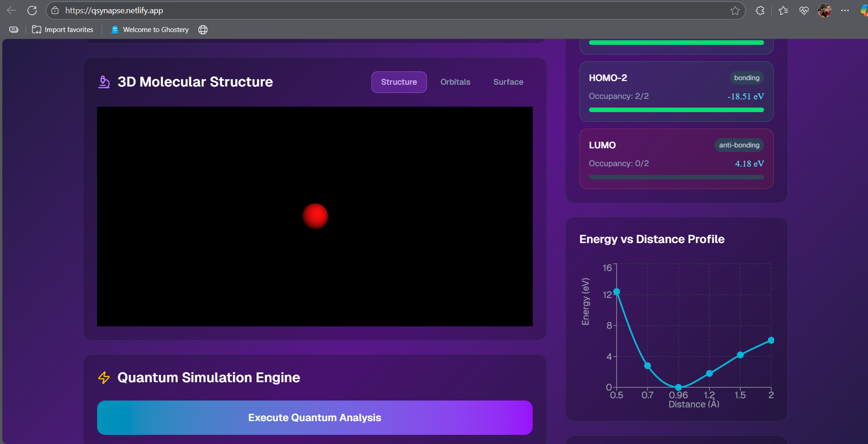868x444 pixels.
Task: Click the chart data point at 1.2 Å
Action: tap(710, 374)
